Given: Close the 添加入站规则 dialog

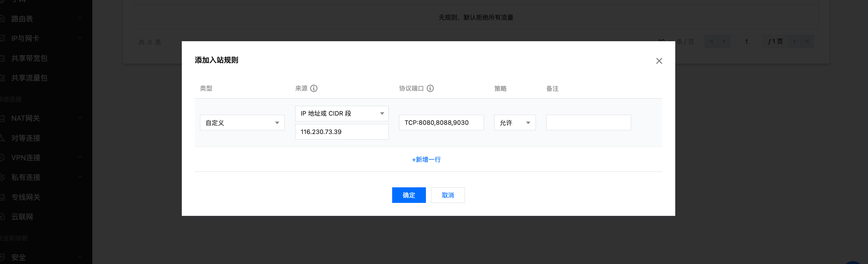Looking at the screenshot, I should [x=659, y=61].
